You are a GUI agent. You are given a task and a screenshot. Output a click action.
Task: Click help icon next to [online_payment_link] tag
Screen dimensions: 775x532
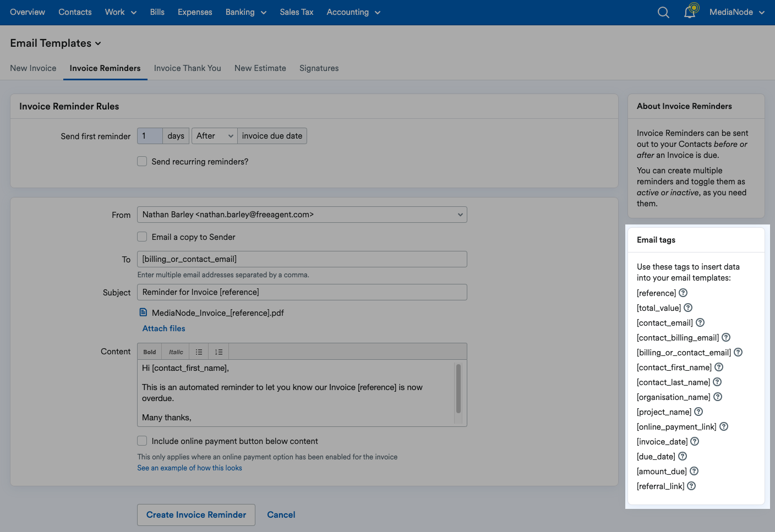coord(724,426)
